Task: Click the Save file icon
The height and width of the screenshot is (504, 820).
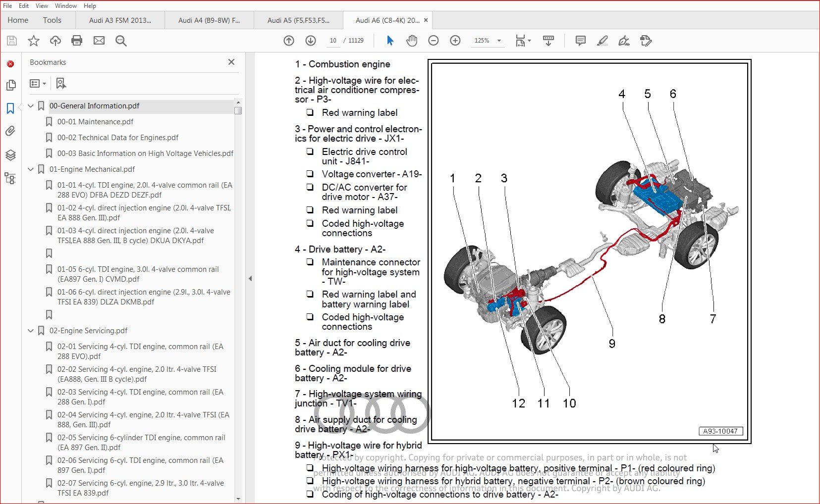Action: [x=12, y=41]
